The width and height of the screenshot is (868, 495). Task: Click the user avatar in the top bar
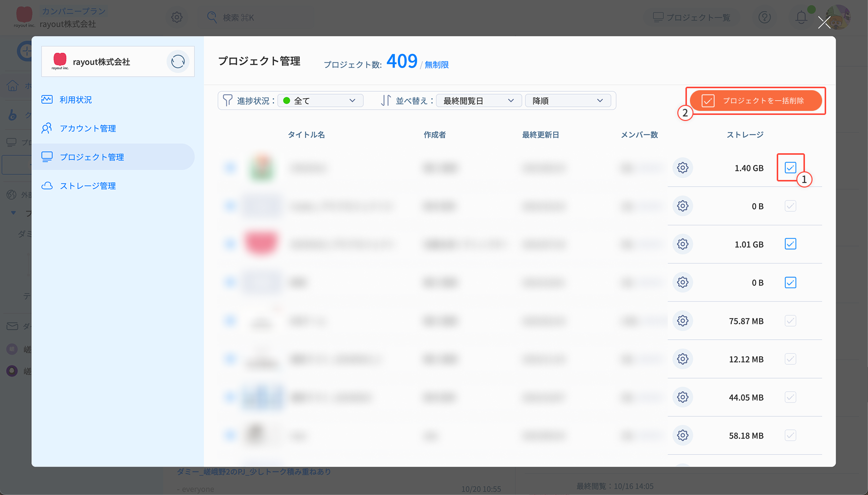(838, 17)
